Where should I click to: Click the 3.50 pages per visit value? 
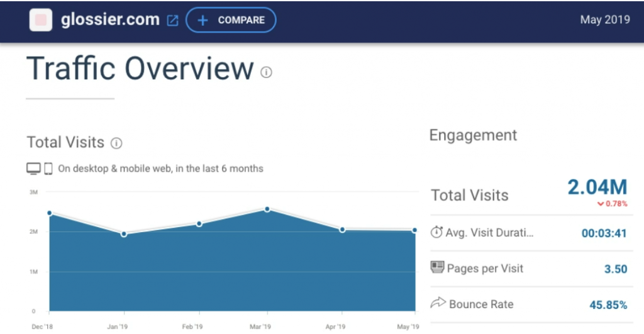click(x=616, y=269)
